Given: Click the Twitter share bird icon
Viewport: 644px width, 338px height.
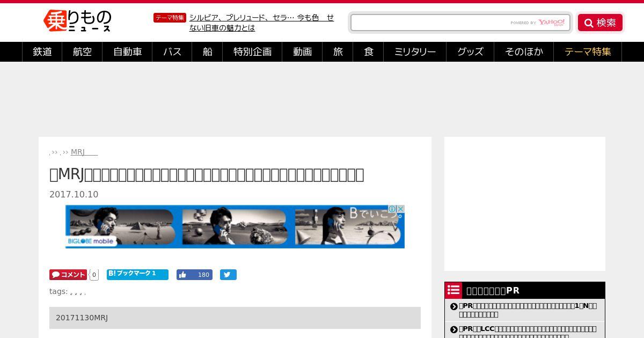Looking at the screenshot, I should [x=228, y=275].
